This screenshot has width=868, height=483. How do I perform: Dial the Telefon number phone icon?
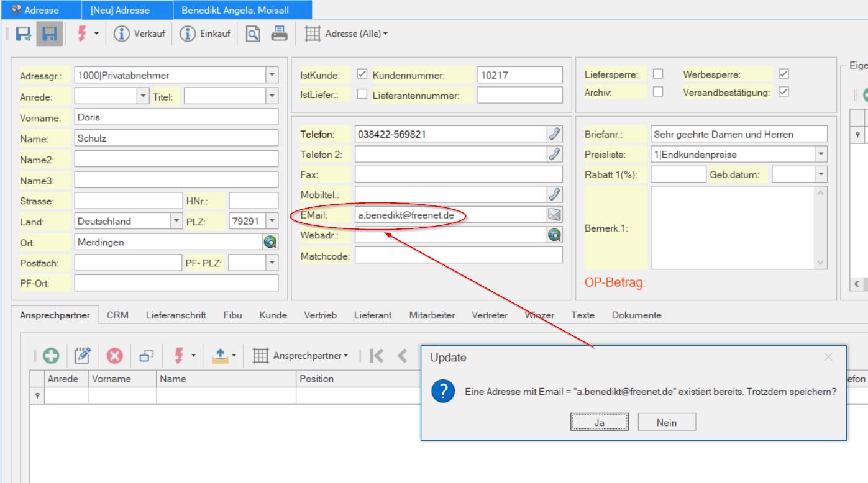pos(554,134)
